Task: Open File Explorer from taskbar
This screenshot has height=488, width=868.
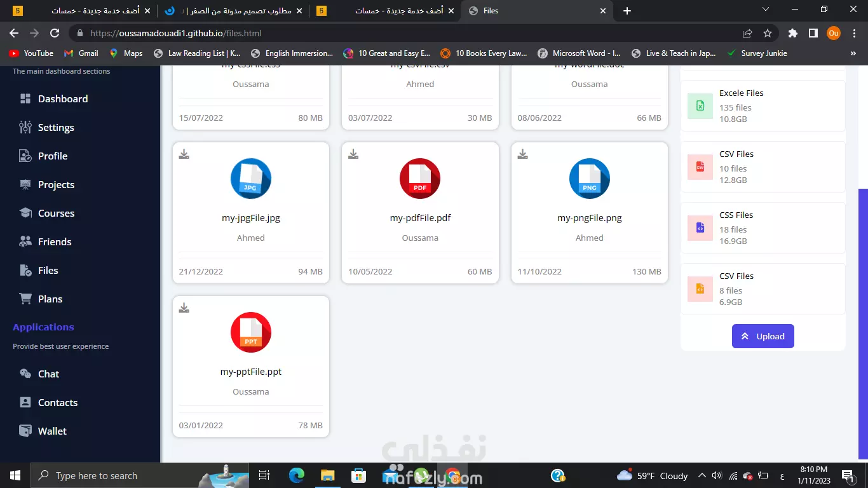Action: pyautogui.click(x=327, y=475)
